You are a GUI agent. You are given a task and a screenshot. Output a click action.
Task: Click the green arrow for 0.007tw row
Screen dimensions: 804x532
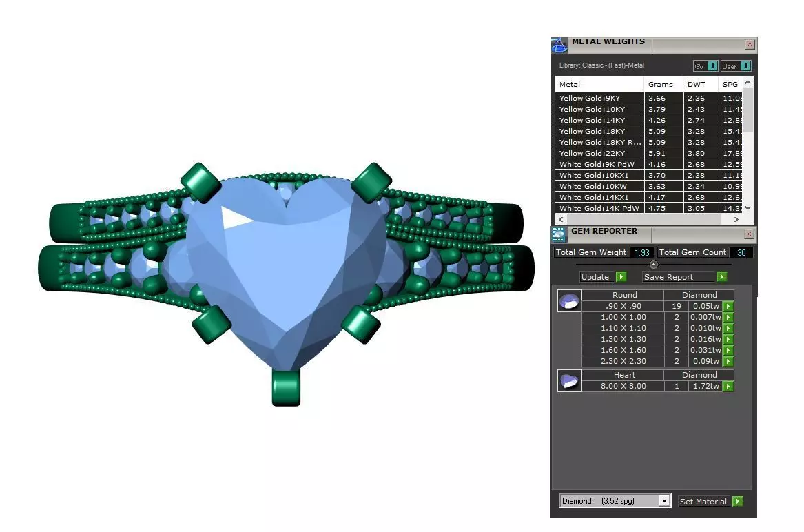pos(728,318)
